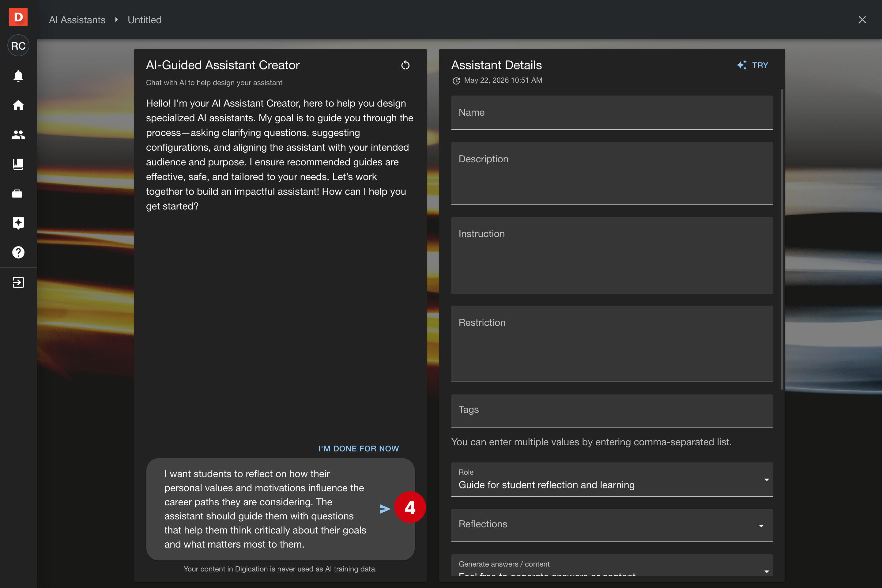The height and width of the screenshot is (588, 882).
Task: Click the AI greeting message text
Action: (x=280, y=154)
